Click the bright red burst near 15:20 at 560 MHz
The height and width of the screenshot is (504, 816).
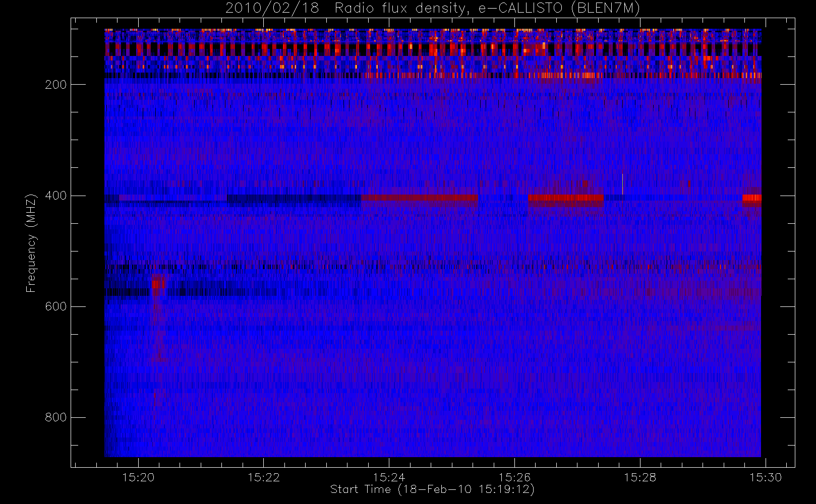click(x=158, y=284)
